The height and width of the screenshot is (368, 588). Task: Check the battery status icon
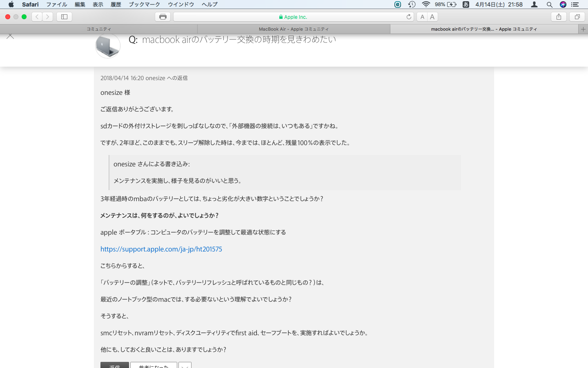click(x=452, y=4)
